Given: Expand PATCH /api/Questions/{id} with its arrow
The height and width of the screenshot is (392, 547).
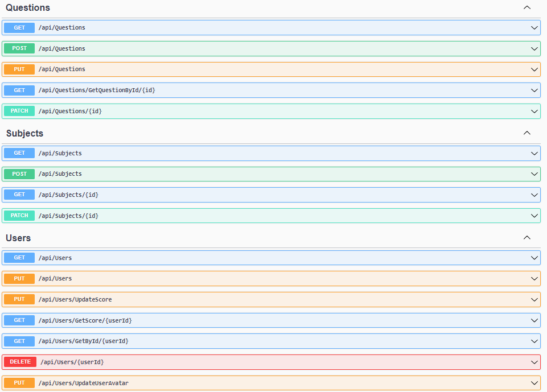Looking at the screenshot, I should [x=534, y=112].
